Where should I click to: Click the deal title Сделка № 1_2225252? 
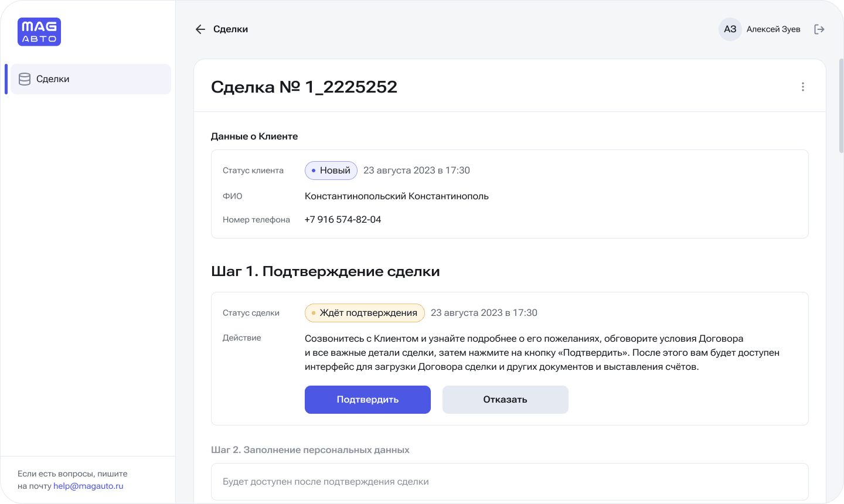pyautogui.click(x=304, y=87)
